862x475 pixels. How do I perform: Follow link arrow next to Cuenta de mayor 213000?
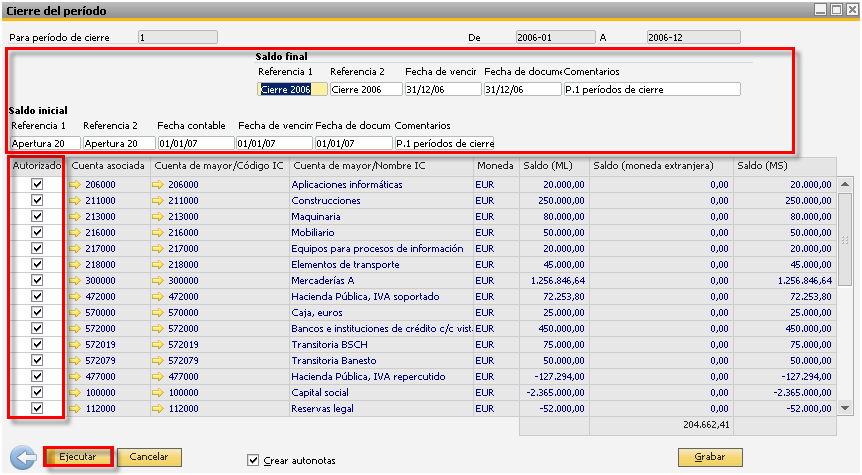(158, 217)
